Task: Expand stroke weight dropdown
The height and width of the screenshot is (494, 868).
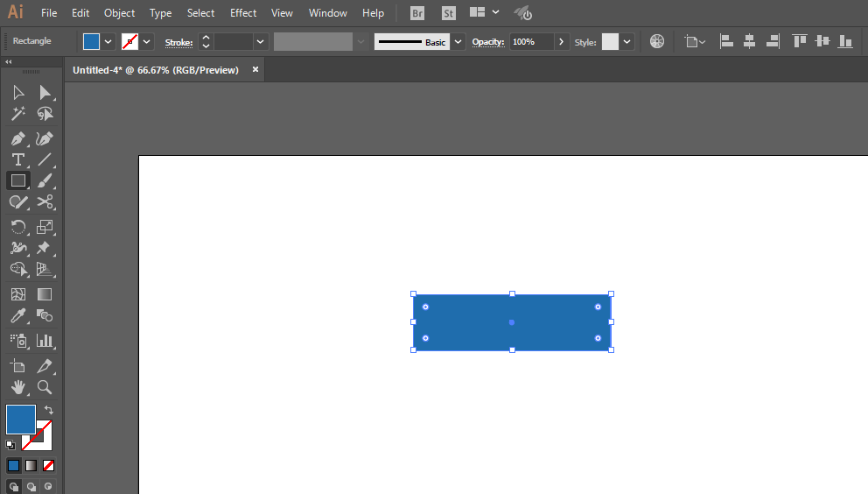Action: [x=260, y=41]
